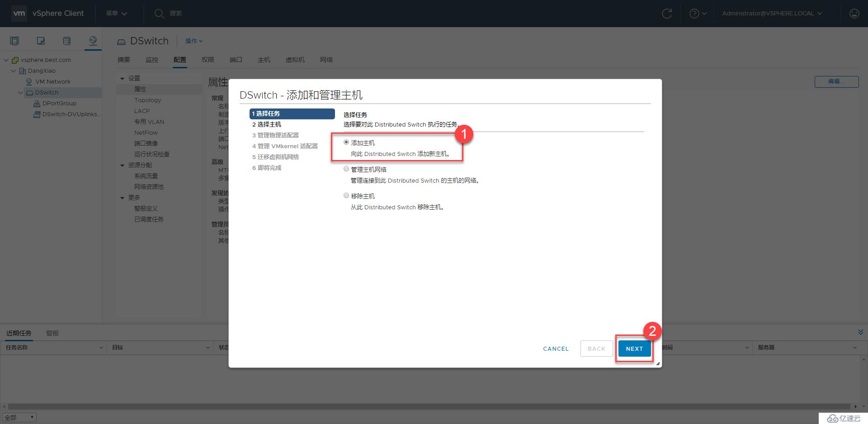Click the DSwitch icon beside the title
This screenshot has width=868, height=424.
[121, 42]
